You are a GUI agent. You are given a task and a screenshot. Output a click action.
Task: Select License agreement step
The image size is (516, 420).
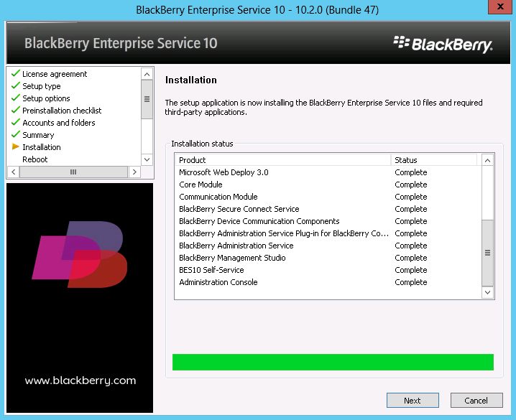pos(55,74)
